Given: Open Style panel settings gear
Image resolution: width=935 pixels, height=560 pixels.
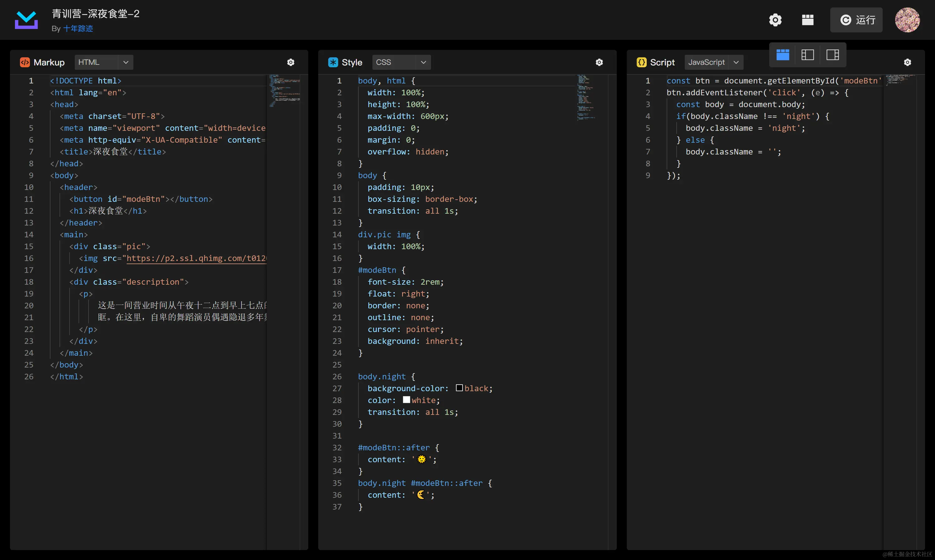Looking at the screenshot, I should tap(599, 62).
